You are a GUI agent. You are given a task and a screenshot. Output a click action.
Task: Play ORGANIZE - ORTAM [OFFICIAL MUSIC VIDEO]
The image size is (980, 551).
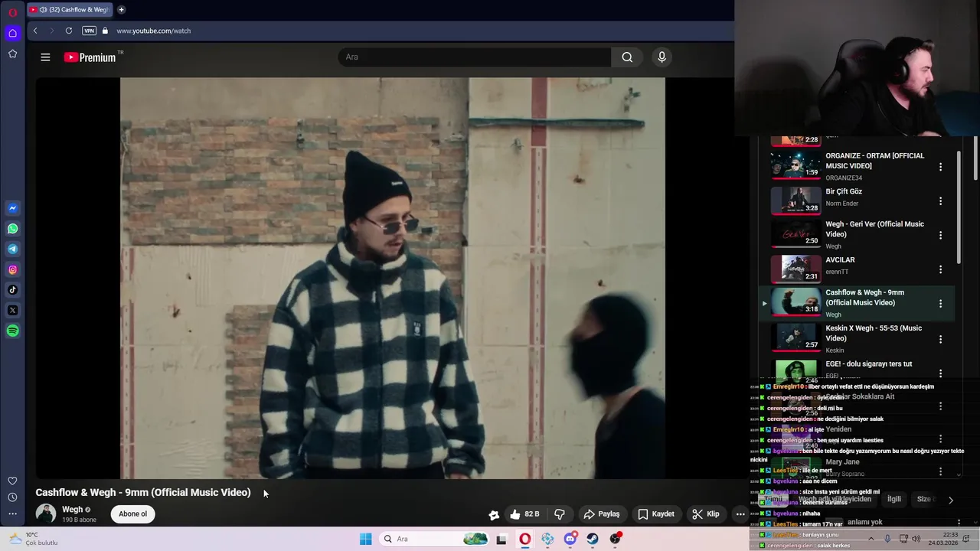[874, 161]
